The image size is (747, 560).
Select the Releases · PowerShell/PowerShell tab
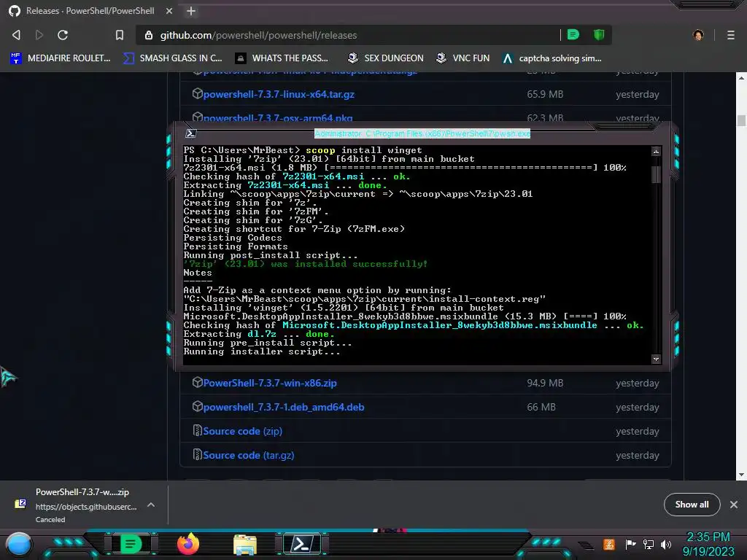[90, 11]
